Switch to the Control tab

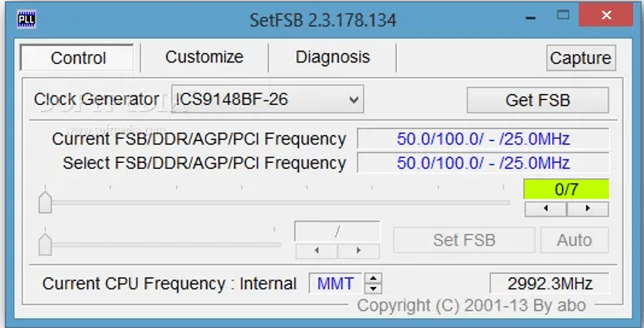[x=78, y=58]
